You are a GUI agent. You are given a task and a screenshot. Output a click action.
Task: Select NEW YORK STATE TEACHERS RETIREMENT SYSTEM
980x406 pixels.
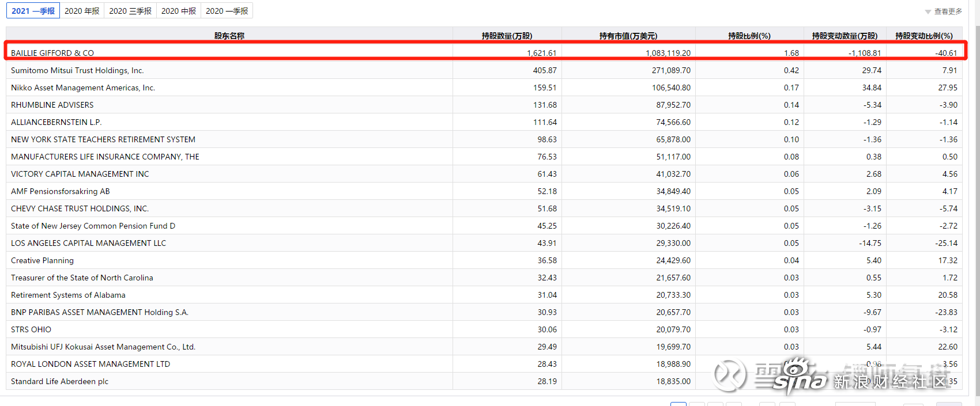[103, 139]
